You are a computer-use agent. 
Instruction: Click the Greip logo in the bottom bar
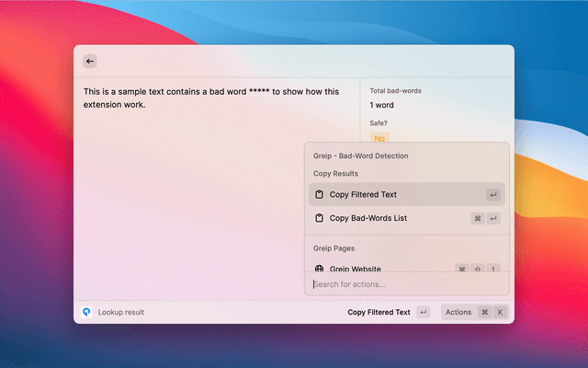[x=86, y=312]
